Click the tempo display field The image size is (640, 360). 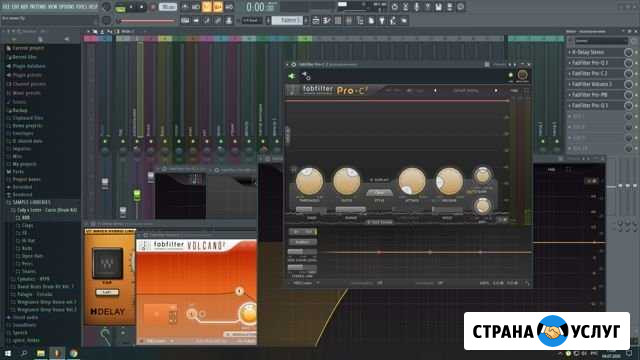pyautogui.click(x=168, y=7)
